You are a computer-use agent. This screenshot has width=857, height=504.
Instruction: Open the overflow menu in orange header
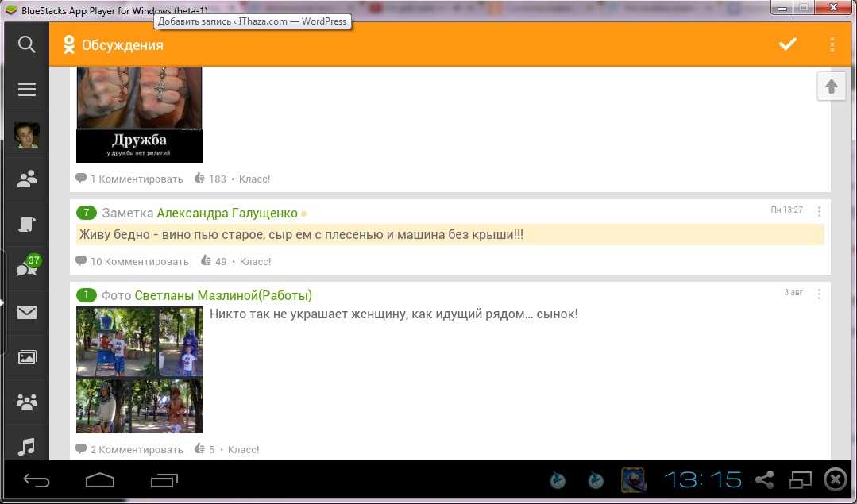832,44
